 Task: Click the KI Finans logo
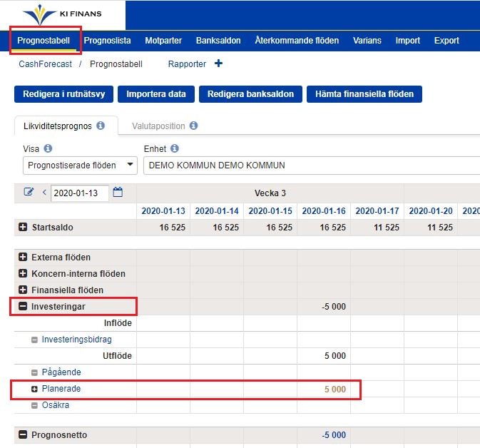(x=62, y=14)
